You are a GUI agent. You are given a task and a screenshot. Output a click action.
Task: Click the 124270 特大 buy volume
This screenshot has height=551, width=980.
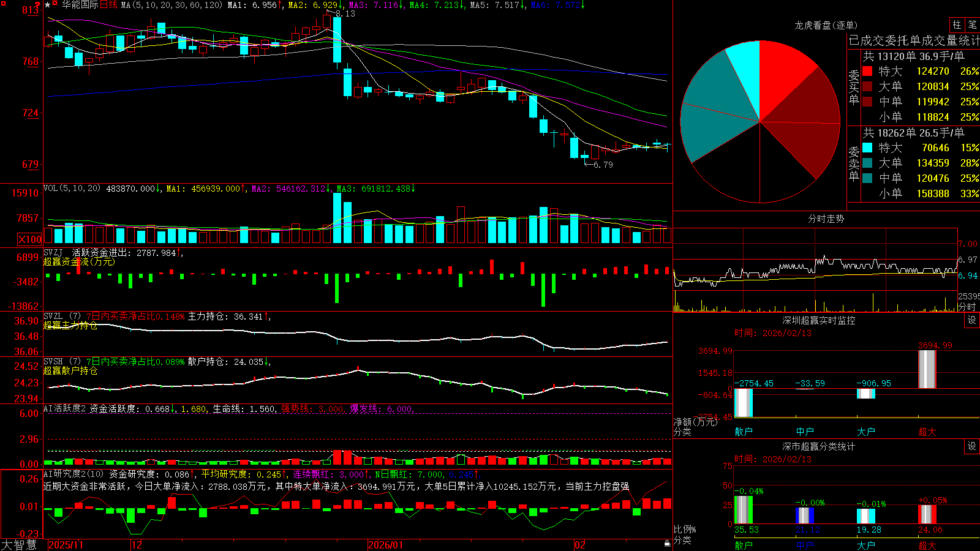click(x=933, y=71)
